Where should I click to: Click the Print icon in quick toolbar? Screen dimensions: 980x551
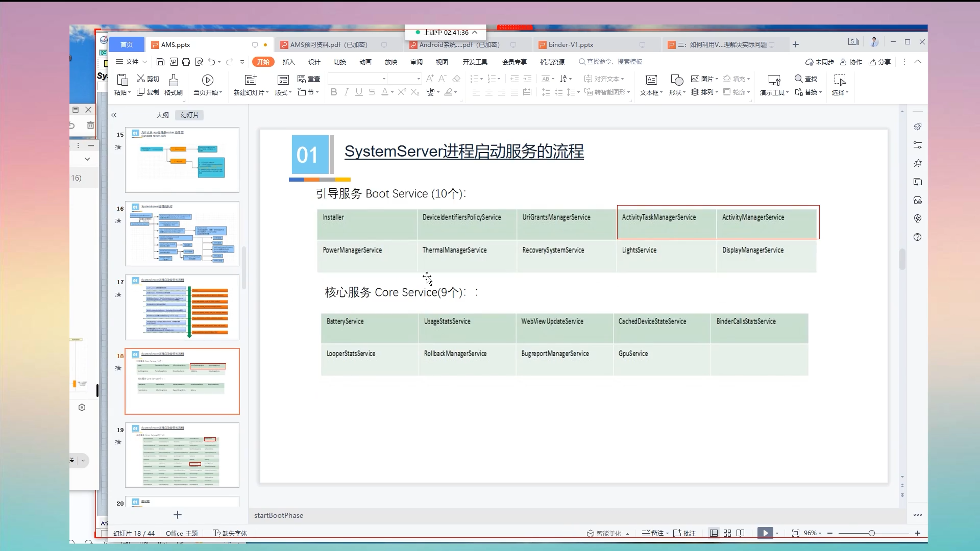[186, 62]
